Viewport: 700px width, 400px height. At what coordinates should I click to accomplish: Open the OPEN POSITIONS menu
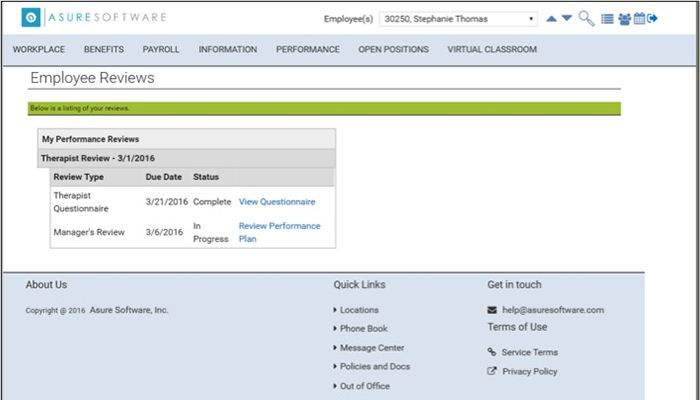pos(393,50)
